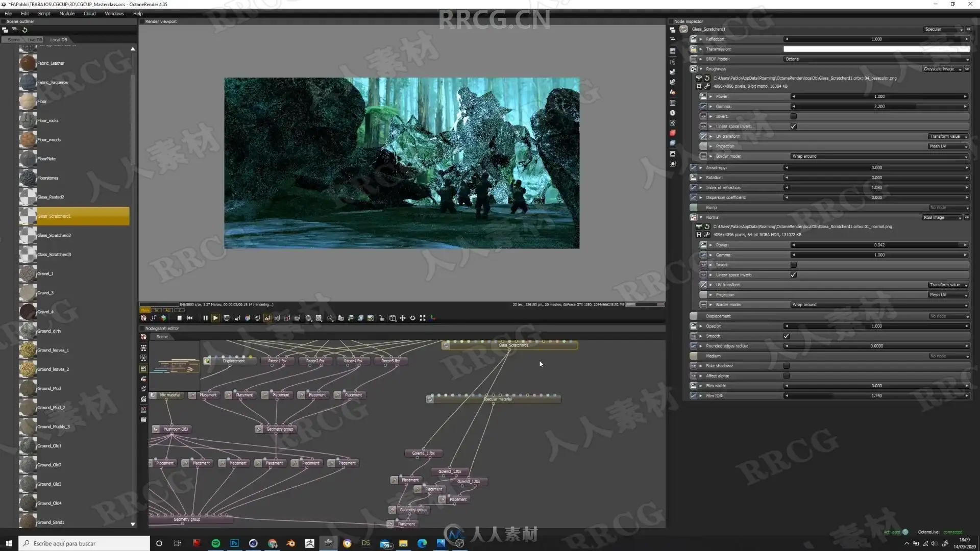Enable the Roughness Invert checkbox
Screen dimensions: 980x551
(x=793, y=116)
